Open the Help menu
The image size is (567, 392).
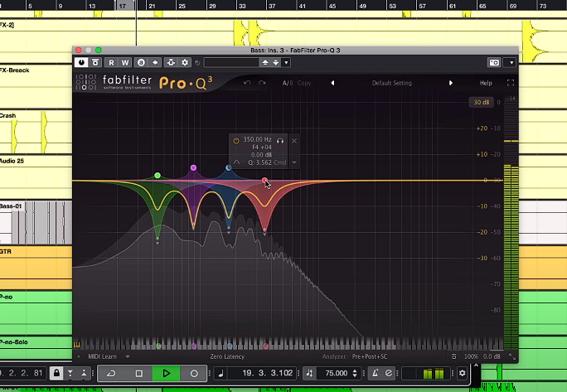pos(486,83)
